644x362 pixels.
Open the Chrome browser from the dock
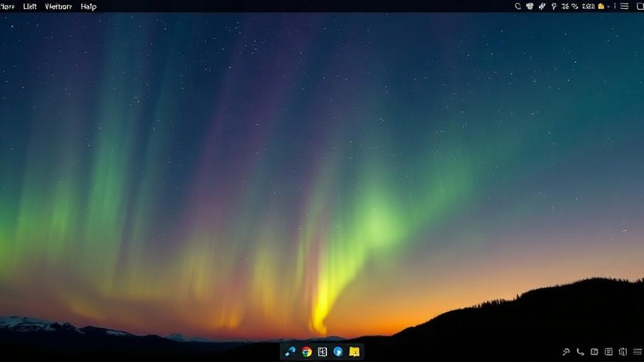click(x=306, y=352)
